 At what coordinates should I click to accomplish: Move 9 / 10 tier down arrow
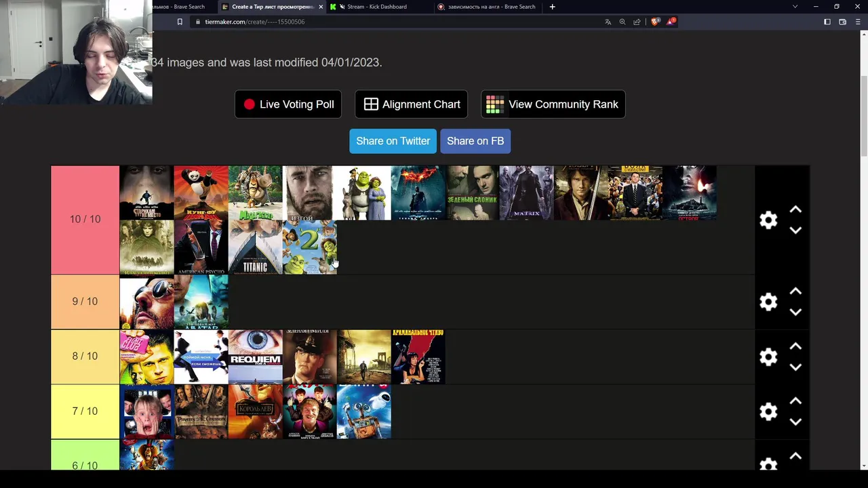point(795,312)
